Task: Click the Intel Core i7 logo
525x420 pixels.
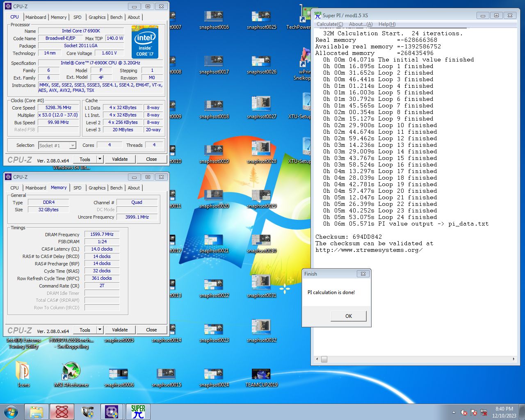Action: click(145, 42)
